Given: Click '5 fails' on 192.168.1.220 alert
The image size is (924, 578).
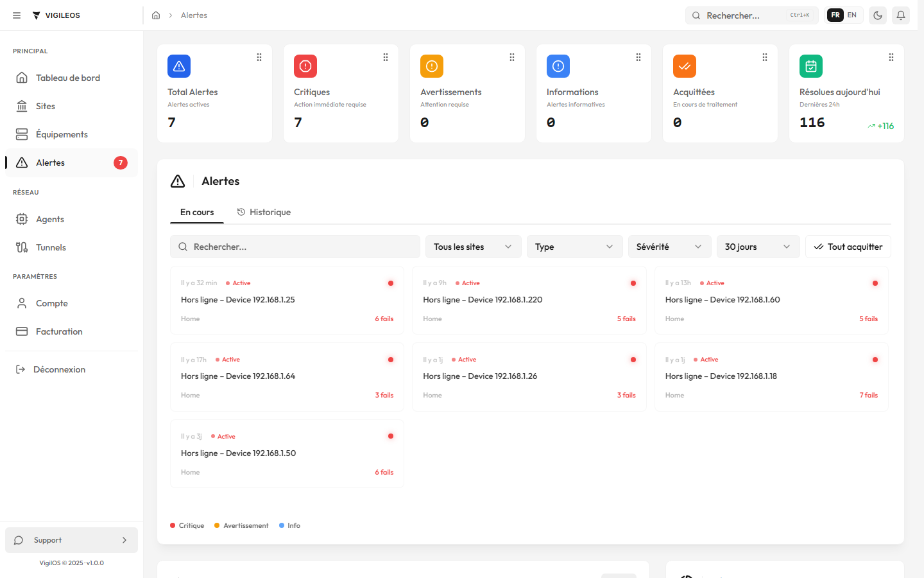Looking at the screenshot, I should (626, 319).
